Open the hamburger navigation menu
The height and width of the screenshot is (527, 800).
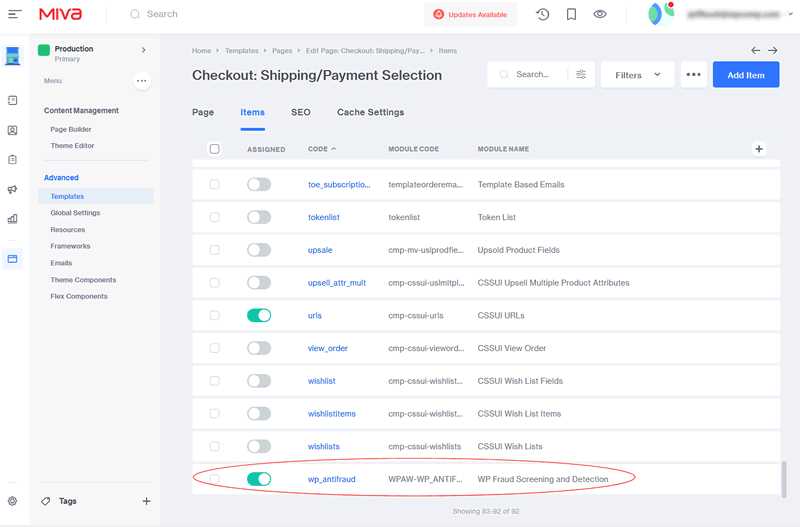coord(15,14)
